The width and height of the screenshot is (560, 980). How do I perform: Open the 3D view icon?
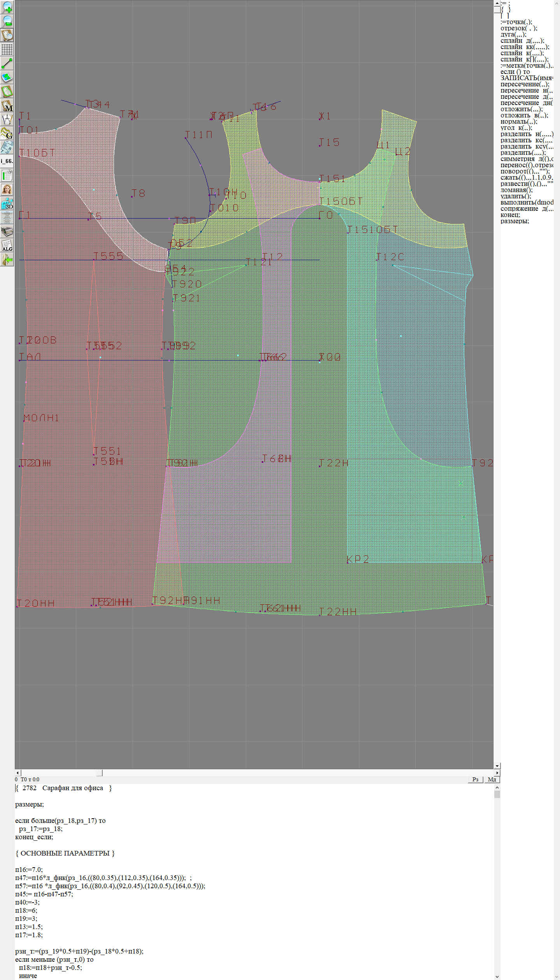[x=7, y=203]
